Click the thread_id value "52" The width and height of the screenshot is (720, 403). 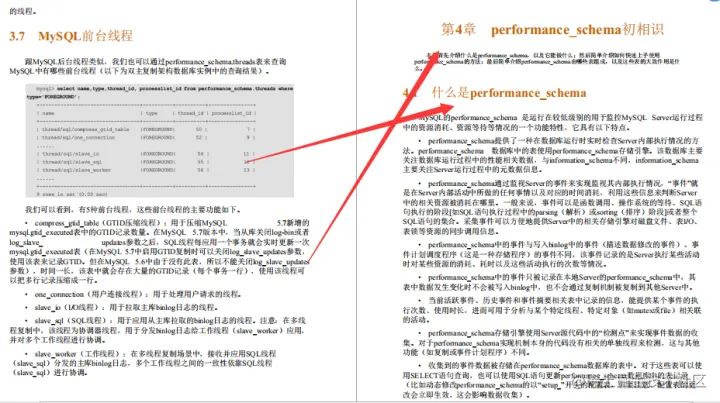tap(199, 137)
